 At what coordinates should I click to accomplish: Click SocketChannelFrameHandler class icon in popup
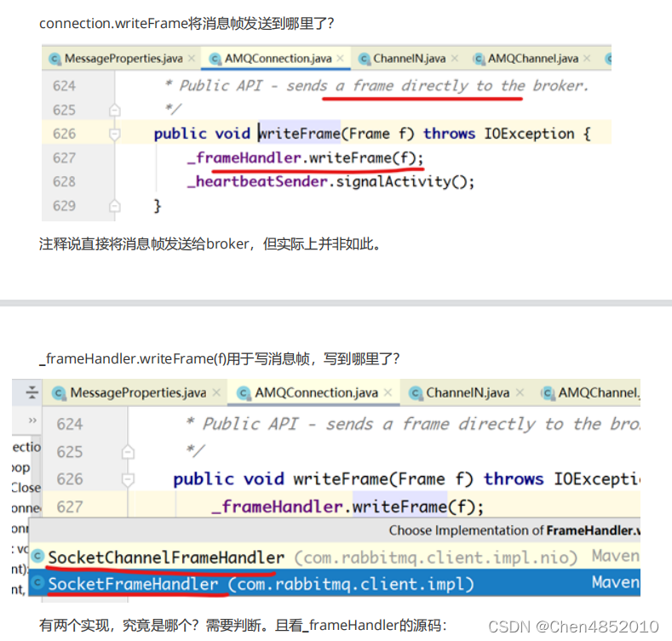38,556
